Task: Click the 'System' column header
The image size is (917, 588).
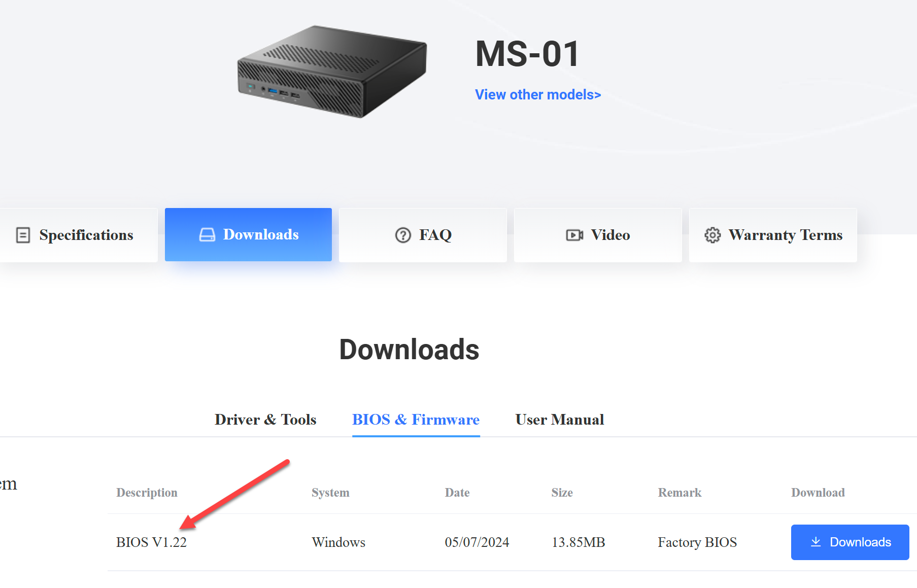Action: [330, 493]
